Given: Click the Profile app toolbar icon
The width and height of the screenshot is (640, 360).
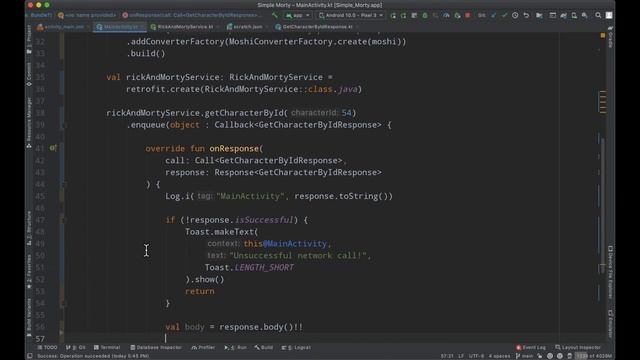Looking at the screenshot, I should 447,16.
